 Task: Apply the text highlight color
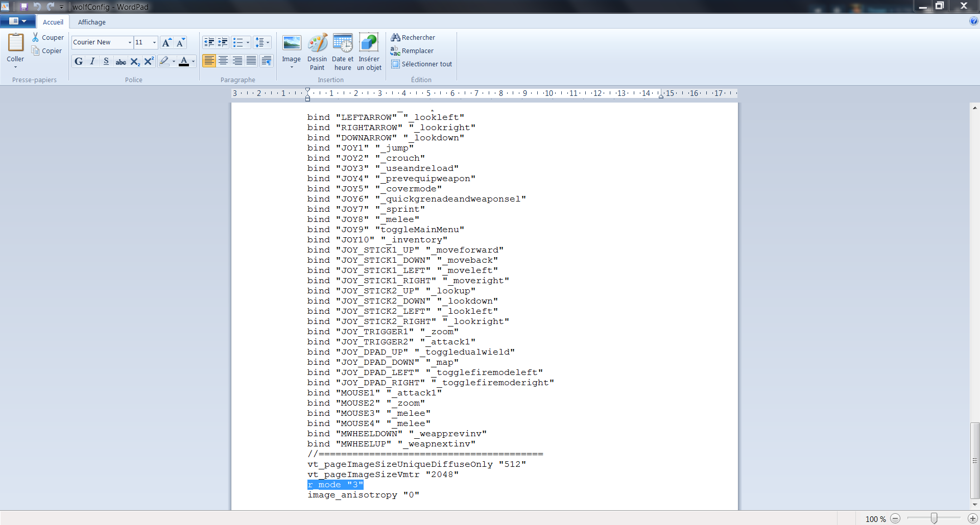pyautogui.click(x=164, y=61)
